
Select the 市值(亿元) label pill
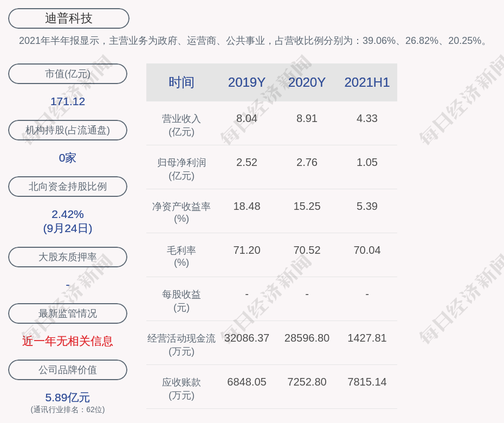(x=68, y=74)
